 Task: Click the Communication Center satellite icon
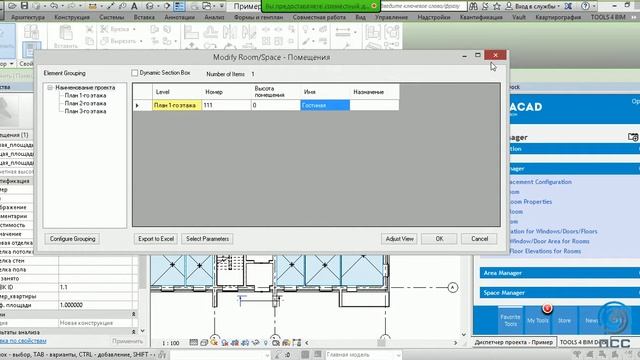point(485,6)
